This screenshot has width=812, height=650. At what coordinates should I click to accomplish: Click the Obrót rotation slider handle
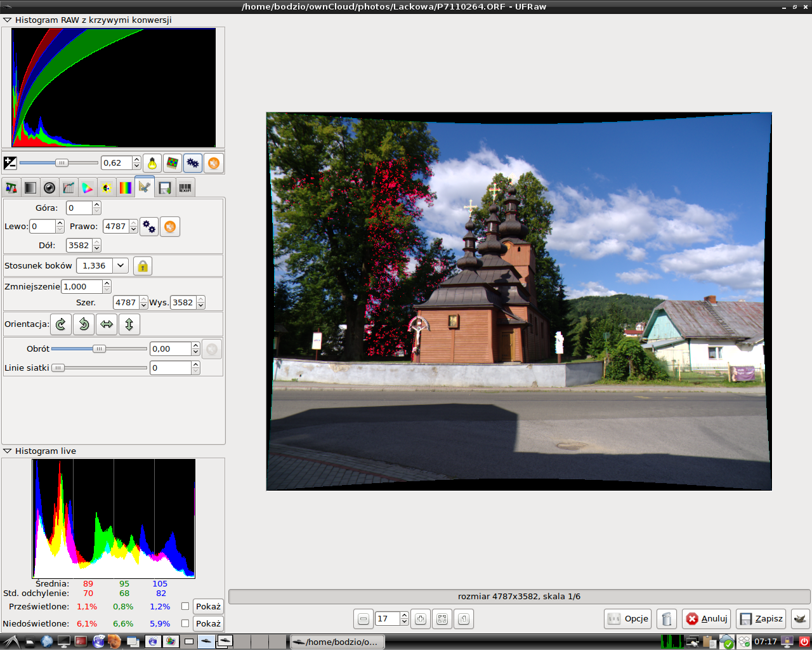99,349
